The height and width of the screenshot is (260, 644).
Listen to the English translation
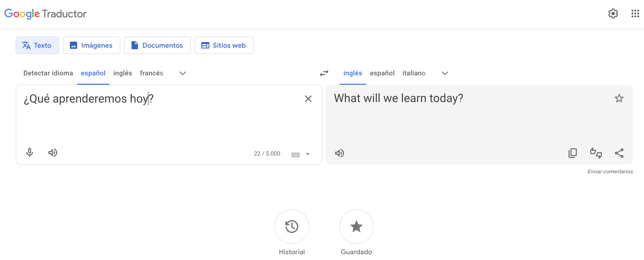pos(340,153)
